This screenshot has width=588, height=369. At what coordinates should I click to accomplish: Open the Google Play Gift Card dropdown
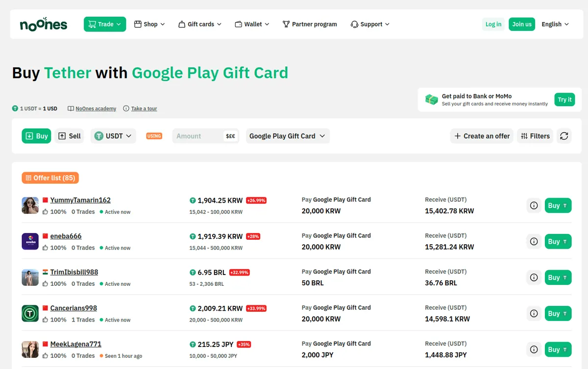[x=288, y=136]
